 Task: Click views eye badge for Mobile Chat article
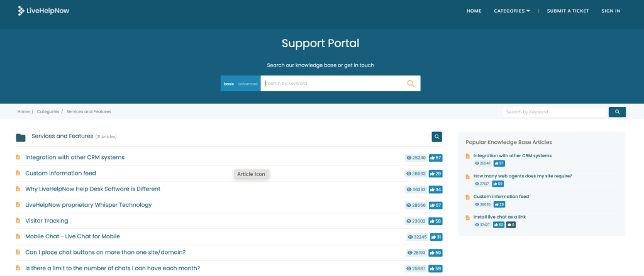click(416, 237)
